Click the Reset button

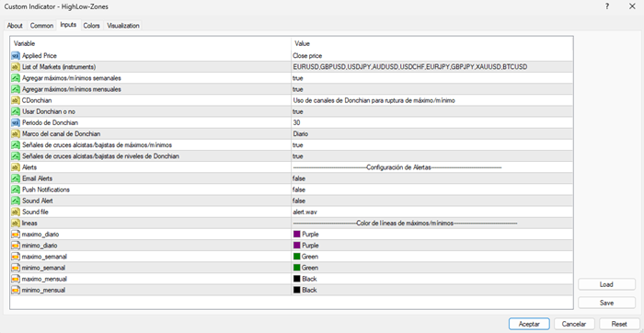[619, 324]
